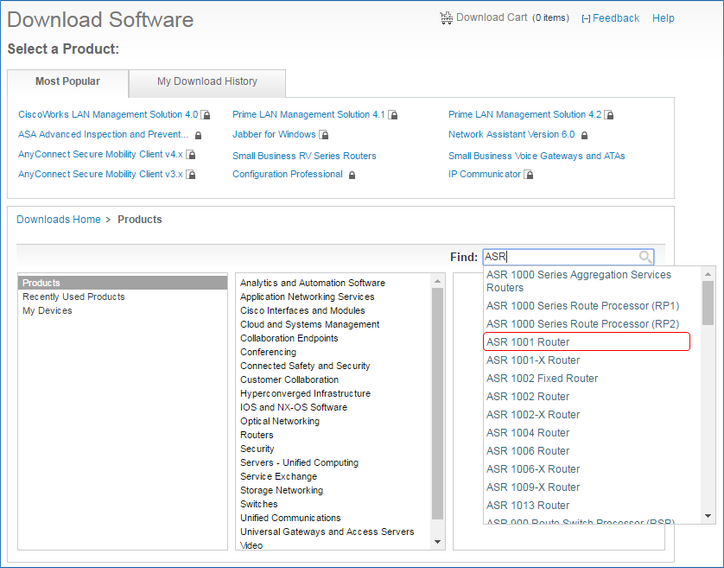Choose ASR 1001 Router from suggestions

586,342
